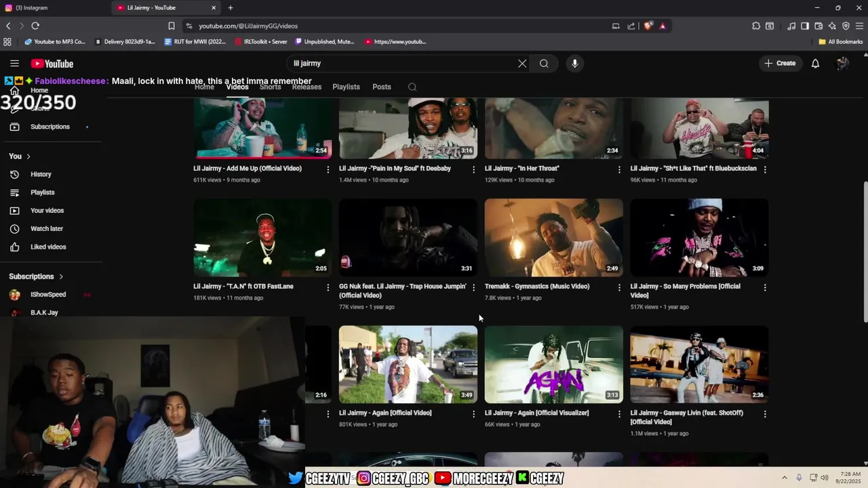Open a new browser tab
The height and width of the screenshot is (488, 868).
click(x=231, y=7)
